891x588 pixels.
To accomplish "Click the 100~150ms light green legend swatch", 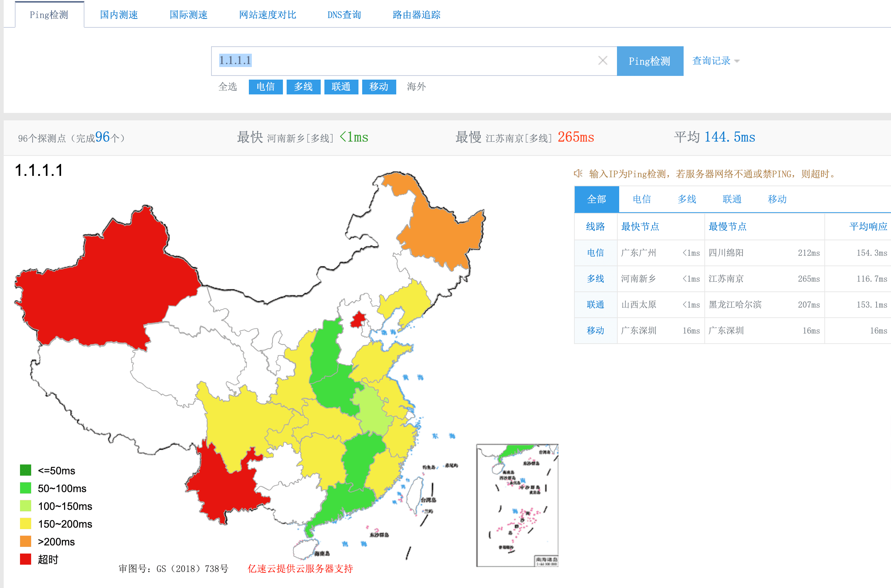I will (26, 506).
